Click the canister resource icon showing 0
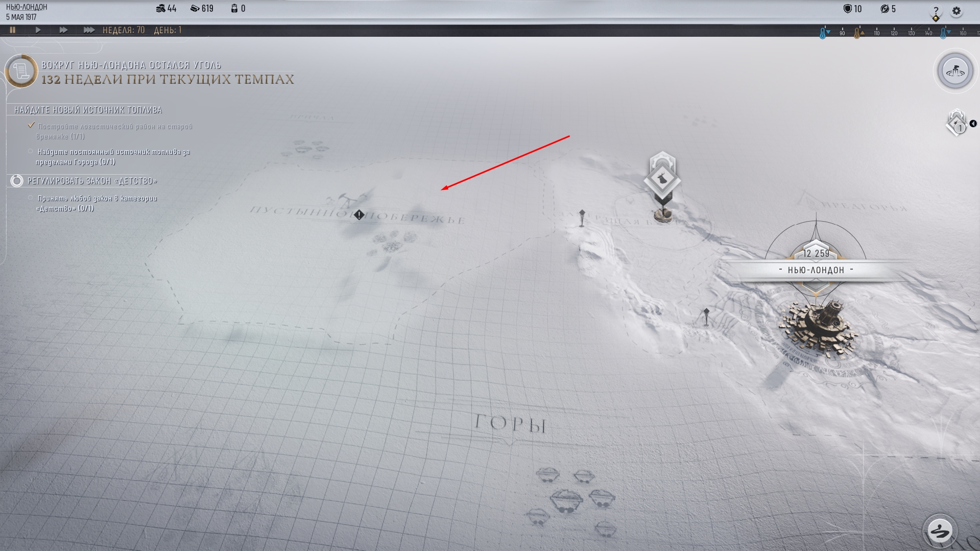980x551 pixels. point(234,9)
